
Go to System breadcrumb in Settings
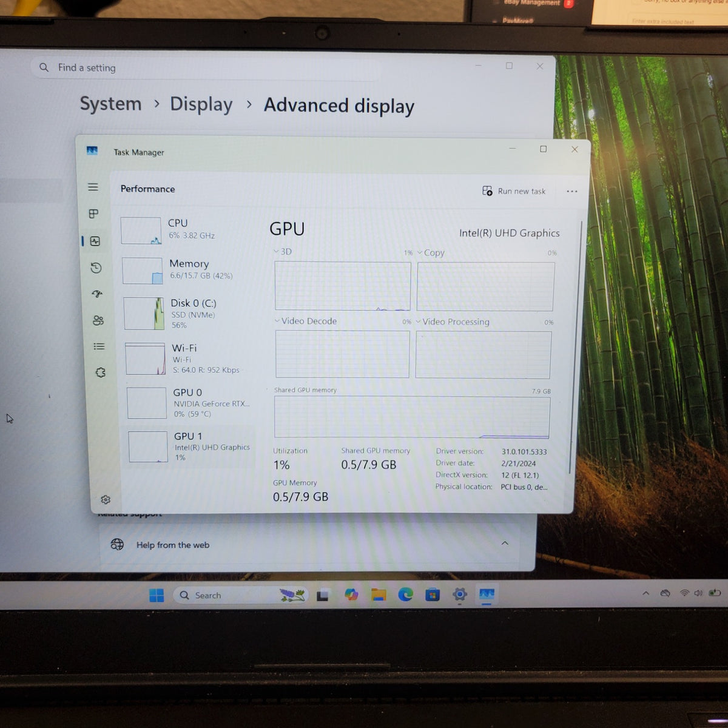click(x=111, y=104)
